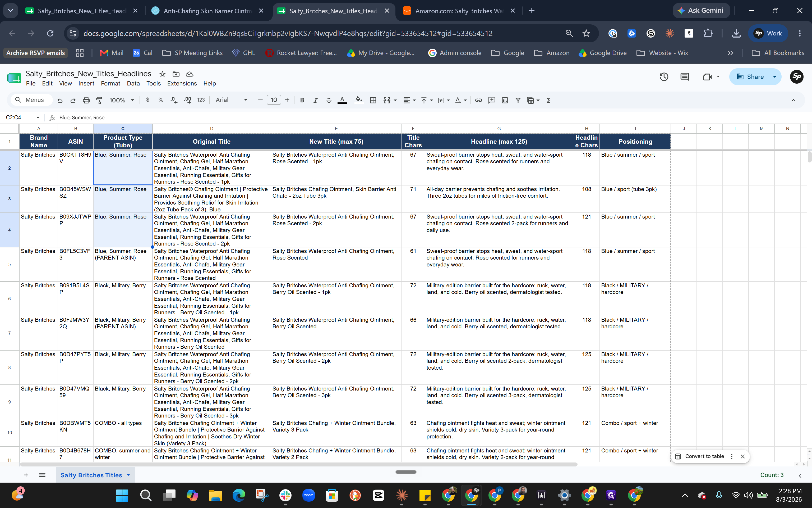812x508 pixels.
Task: Open Windows Start menu
Action: click(x=122, y=495)
